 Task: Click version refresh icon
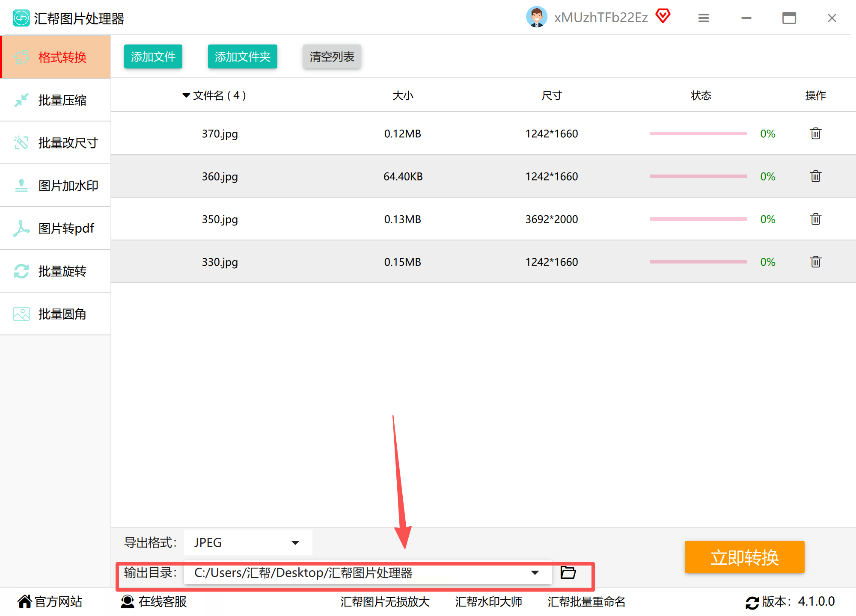(752, 602)
